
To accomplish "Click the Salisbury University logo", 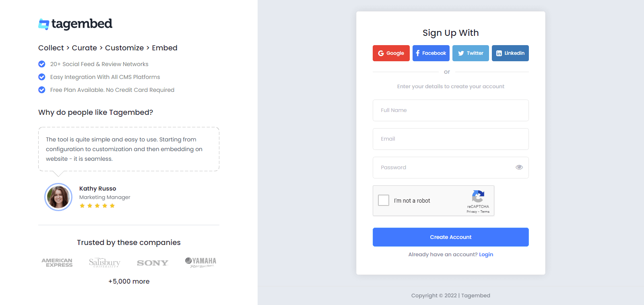I will 104,262.
